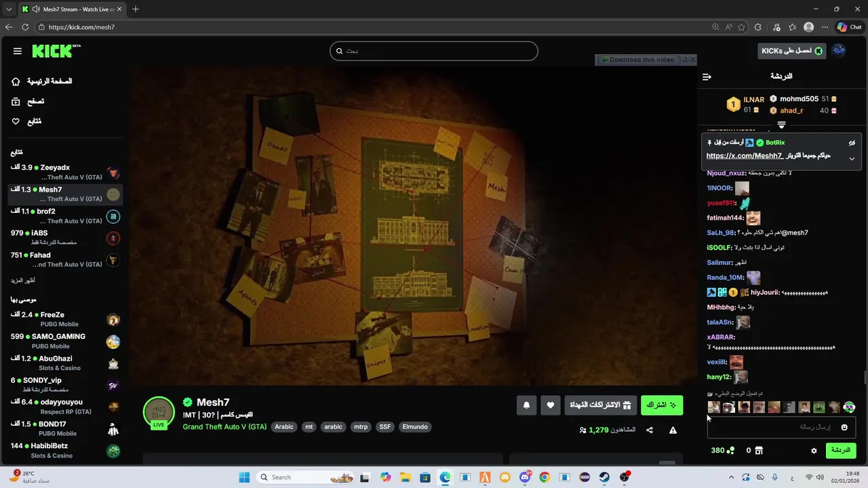Expand the pinned message chevron
The height and width of the screenshot is (488, 868).
pyautogui.click(x=852, y=159)
